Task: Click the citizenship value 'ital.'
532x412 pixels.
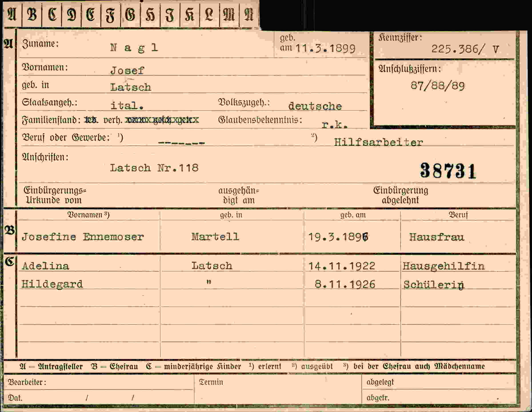Action: [127, 105]
